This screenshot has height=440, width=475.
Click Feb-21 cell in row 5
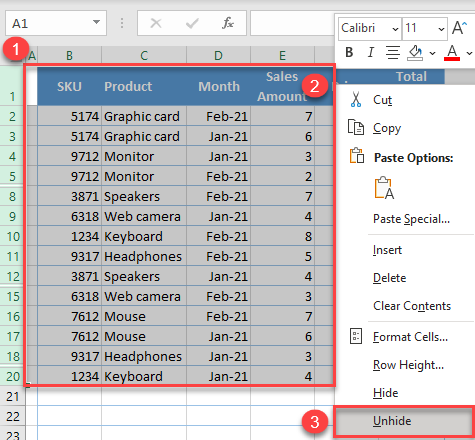pyautogui.click(x=218, y=176)
